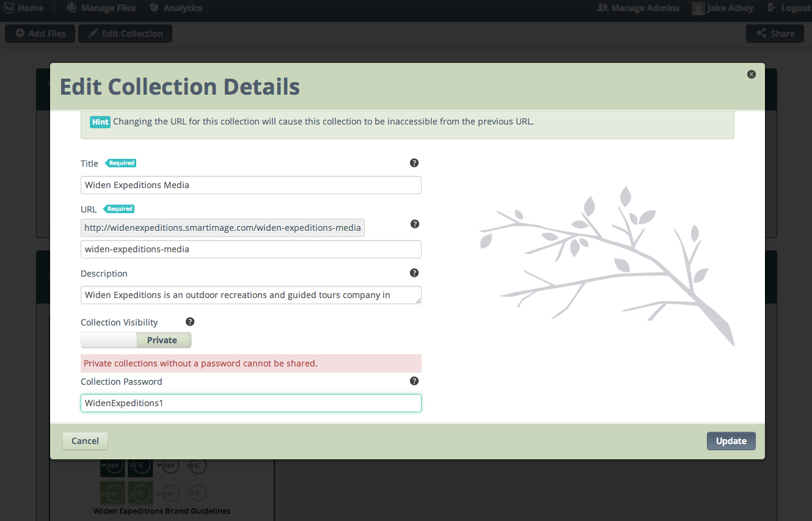Toggle Collection Visibility Private switch

pyautogui.click(x=136, y=340)
